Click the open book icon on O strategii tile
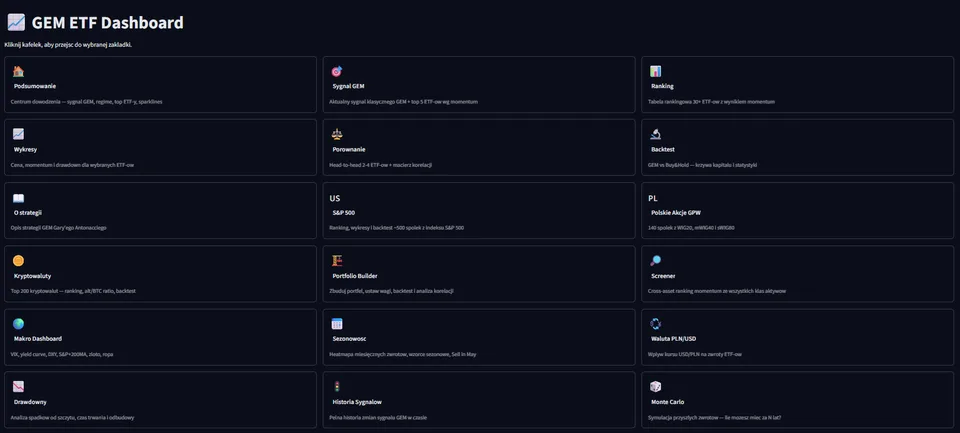Image resolution: width=960 pixels, height=433 pixels. coord(18,198)
